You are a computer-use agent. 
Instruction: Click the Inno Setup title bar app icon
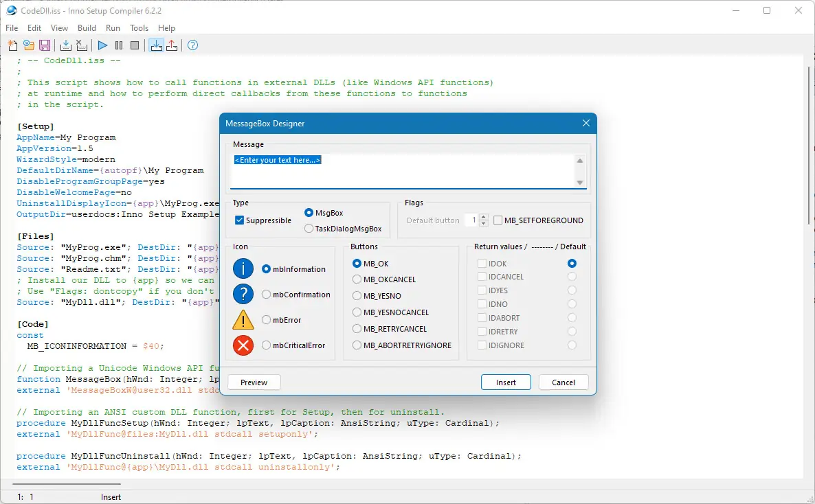pyautogui.click(x=11, y=10)
